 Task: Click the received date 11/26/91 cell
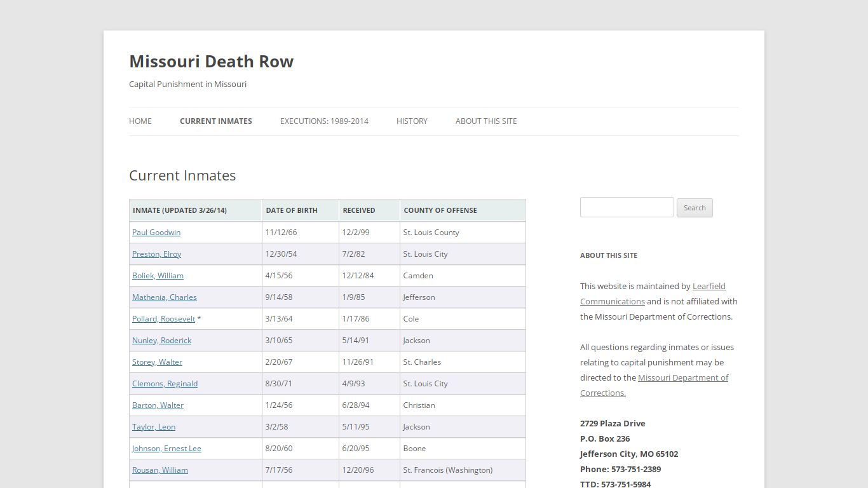pyautogui.click(x=369, y=362)
